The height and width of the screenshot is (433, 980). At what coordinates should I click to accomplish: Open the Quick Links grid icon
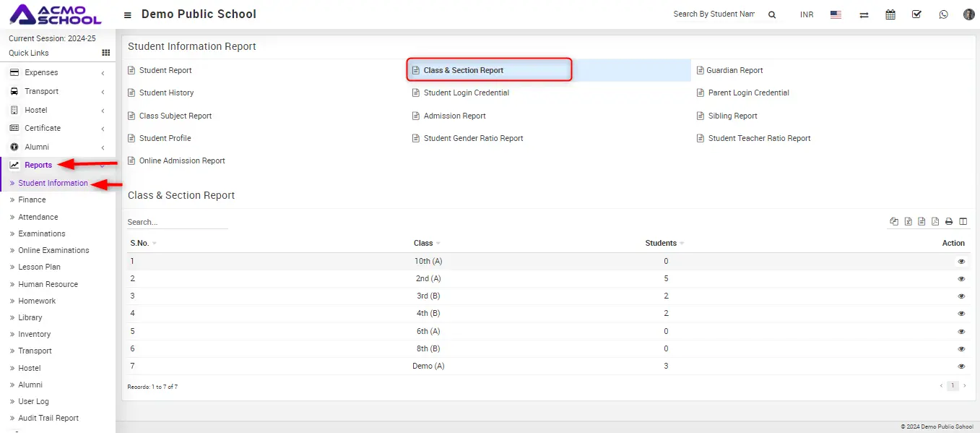point(105,53)
